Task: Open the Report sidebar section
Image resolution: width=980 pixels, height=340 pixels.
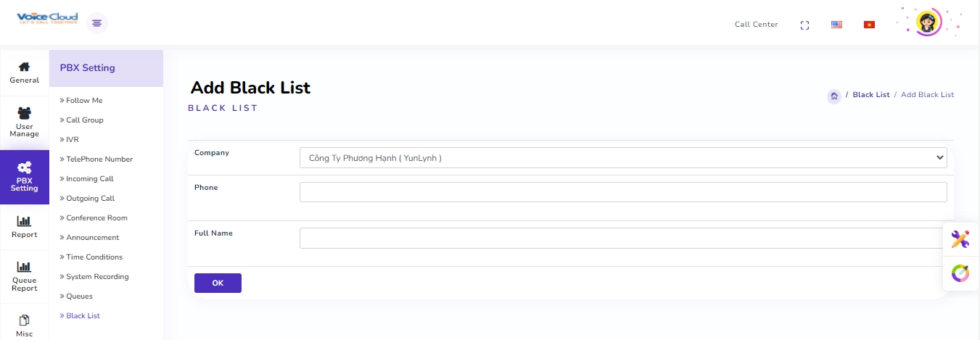Action: [x=24, y=227]
